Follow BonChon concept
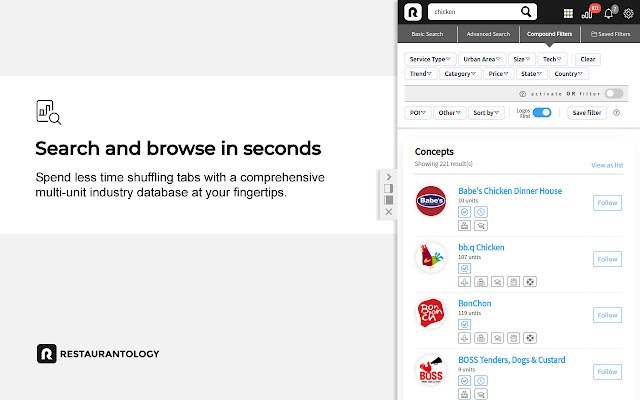The height and width of the screenshot is (400, 640). click(607, 315)
